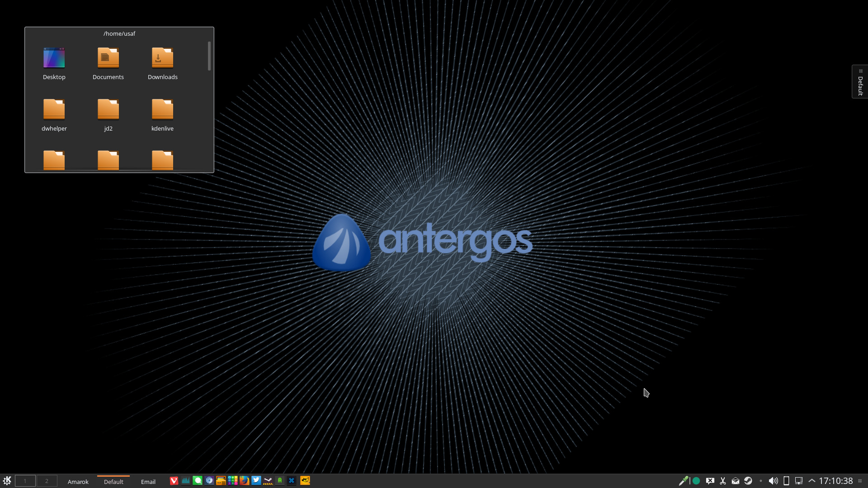Open the panel toolbox settings handle
This screenshot has width=868, height=488.
click(x=860, y=481)
